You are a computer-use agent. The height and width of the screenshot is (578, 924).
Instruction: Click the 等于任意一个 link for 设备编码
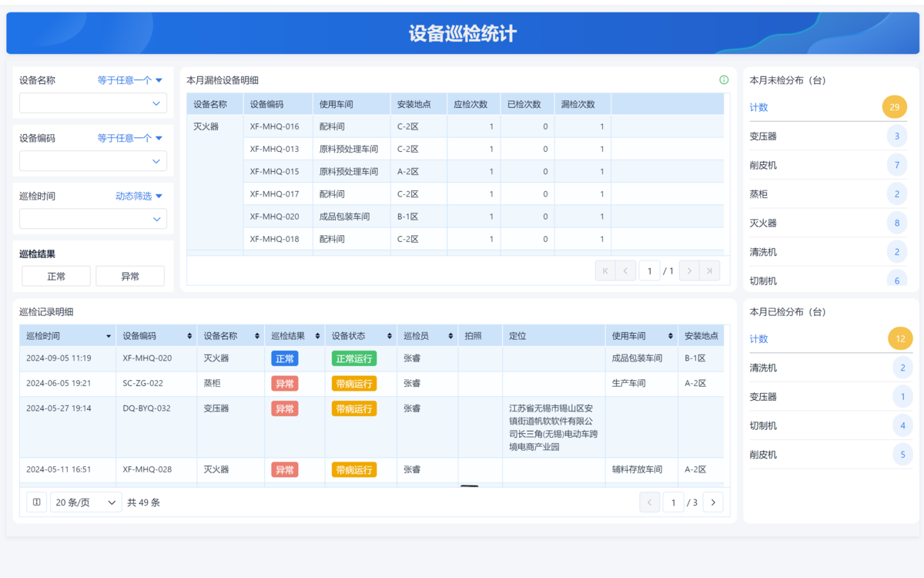[x=129, y=139]
